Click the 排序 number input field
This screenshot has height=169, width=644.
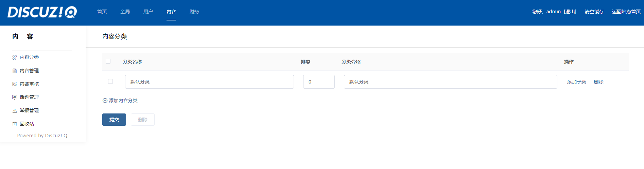point(319,82)
